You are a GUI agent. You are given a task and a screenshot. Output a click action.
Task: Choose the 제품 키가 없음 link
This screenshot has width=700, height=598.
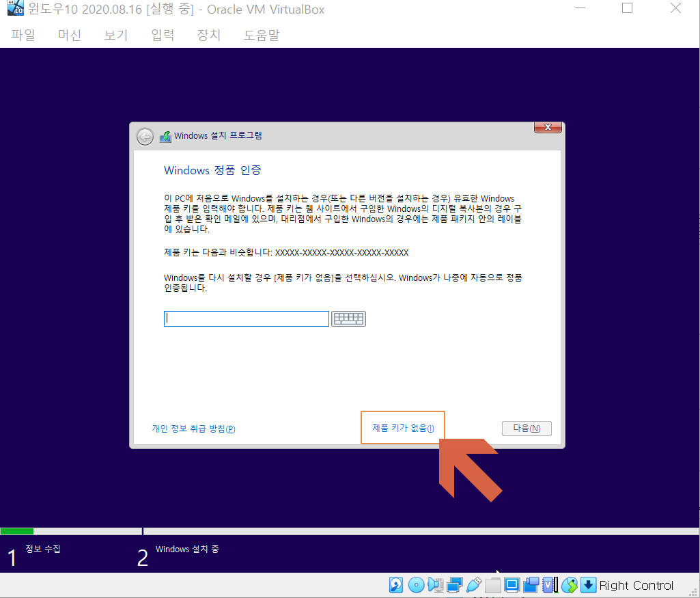[x=403, y=428]
